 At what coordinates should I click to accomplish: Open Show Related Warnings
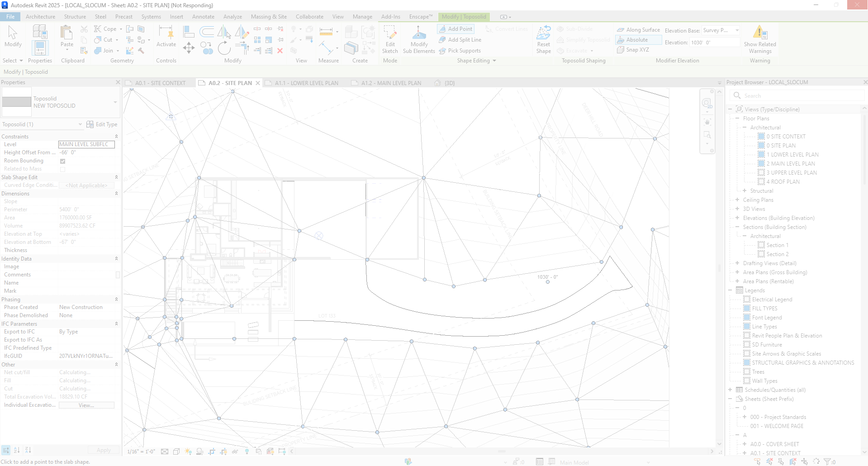click(x=759, y=40)
